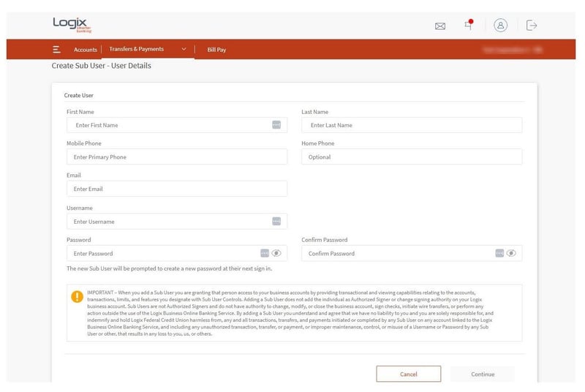The height and width of the screenshot is (392, 585).
Task: Click autofill icon in Confirm Password field
Action: [x=499, y=253]
